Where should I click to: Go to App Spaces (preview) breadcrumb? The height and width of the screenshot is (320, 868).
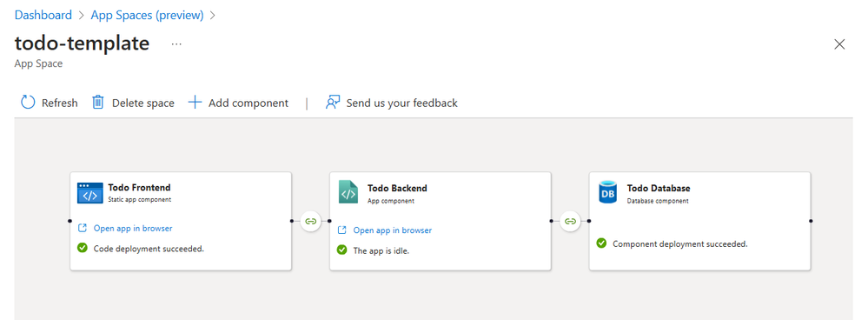tap(147, 15)
